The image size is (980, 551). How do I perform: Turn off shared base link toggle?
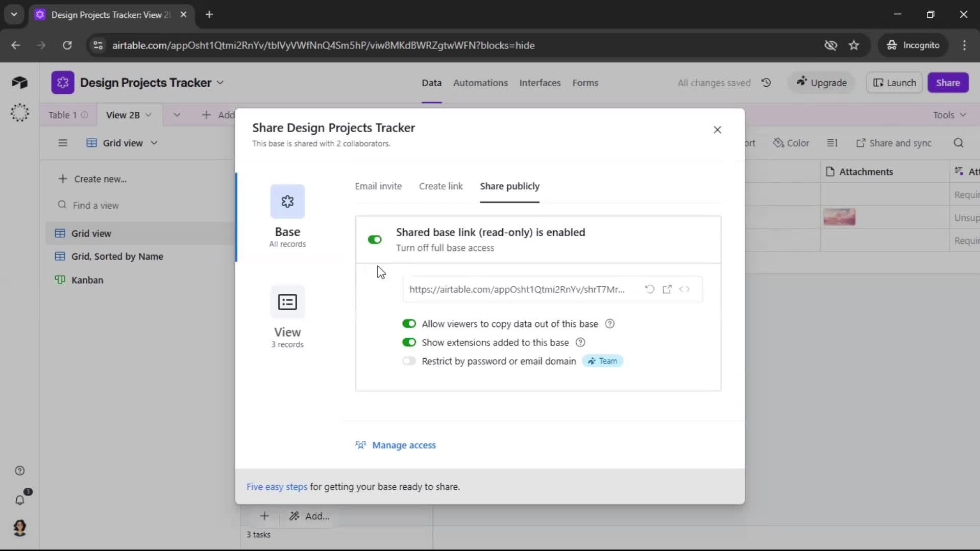click(375, 240)
